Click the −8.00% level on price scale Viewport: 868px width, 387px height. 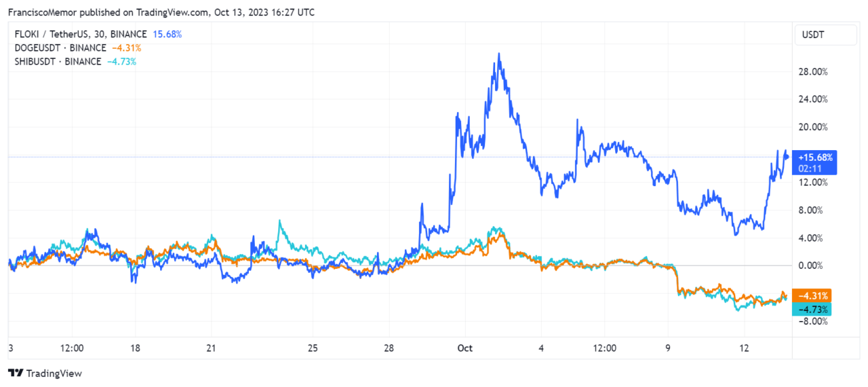click(814, 321)
